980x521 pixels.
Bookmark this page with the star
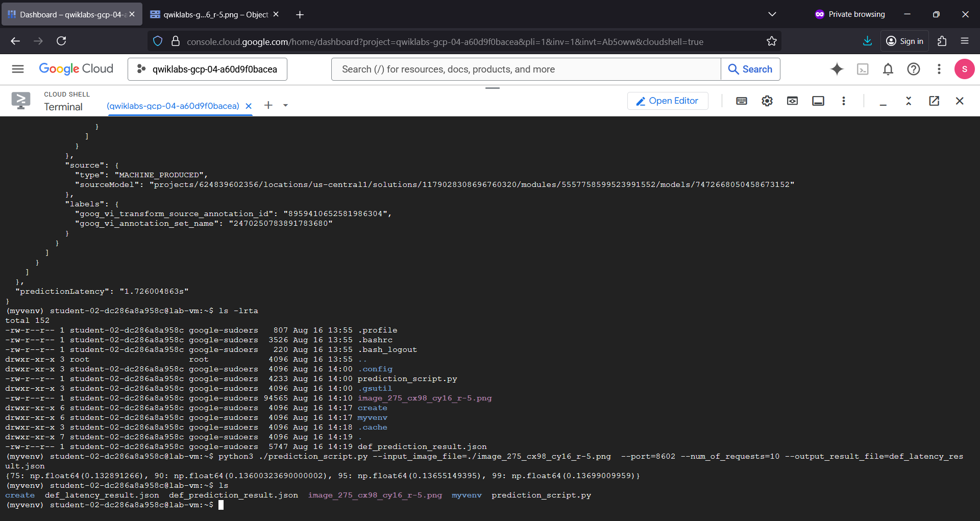tap(772, 41)
